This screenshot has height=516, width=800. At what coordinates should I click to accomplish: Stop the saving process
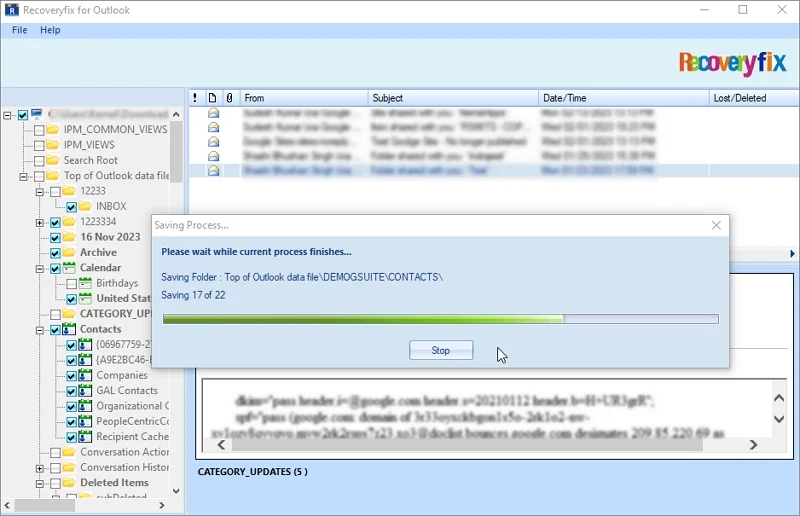441,350
